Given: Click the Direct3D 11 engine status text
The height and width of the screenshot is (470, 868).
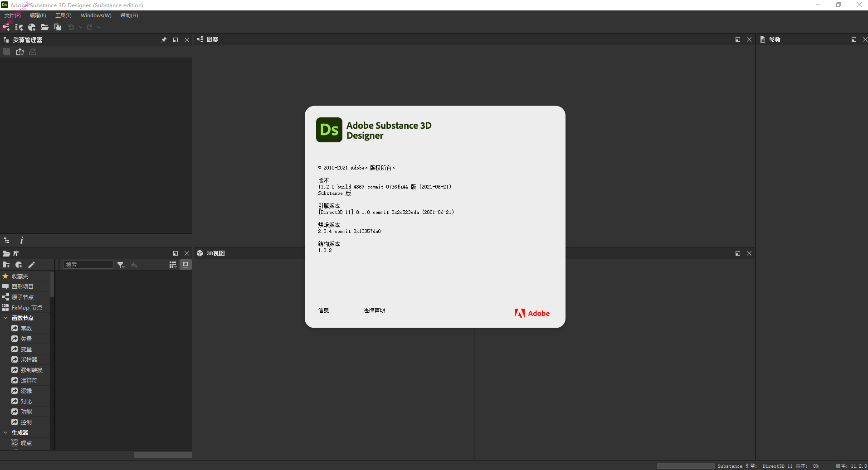Looking at the screenshot, I should click(777, 466).
